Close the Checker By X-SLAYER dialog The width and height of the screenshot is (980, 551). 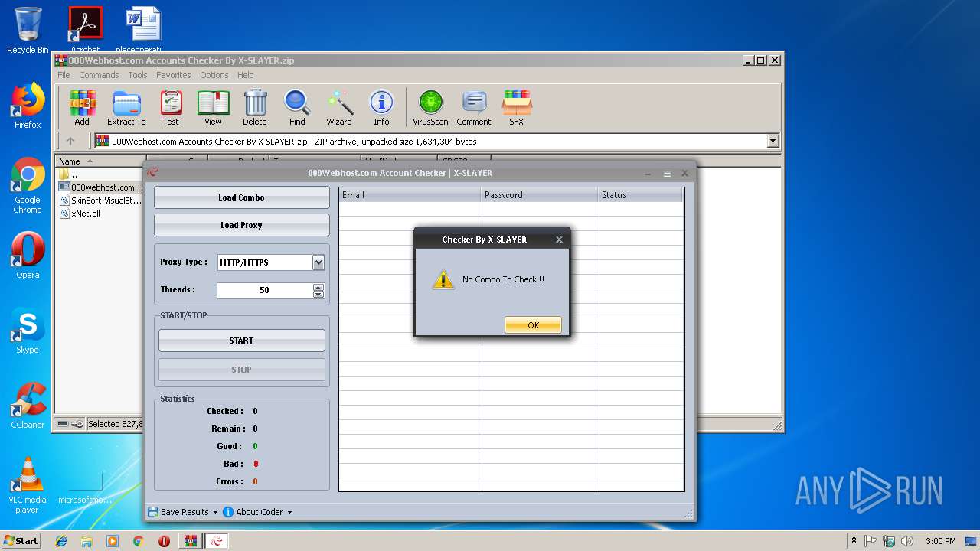[x=559, y=240]
